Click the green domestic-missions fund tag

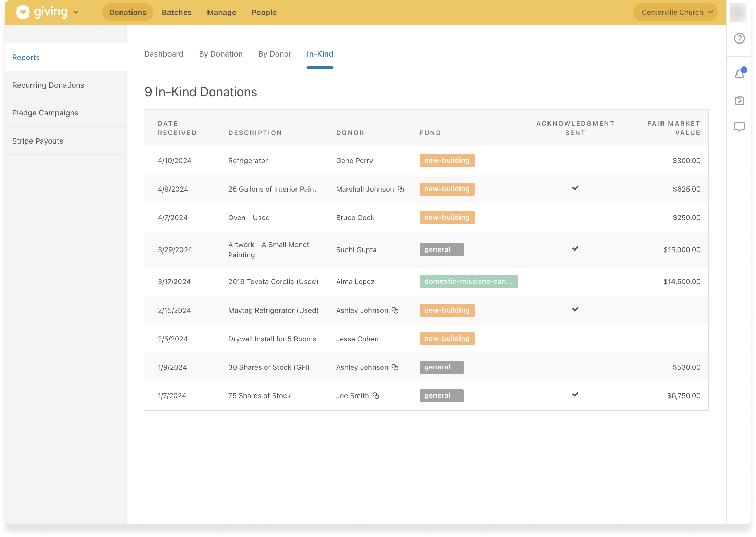[468, 282]
